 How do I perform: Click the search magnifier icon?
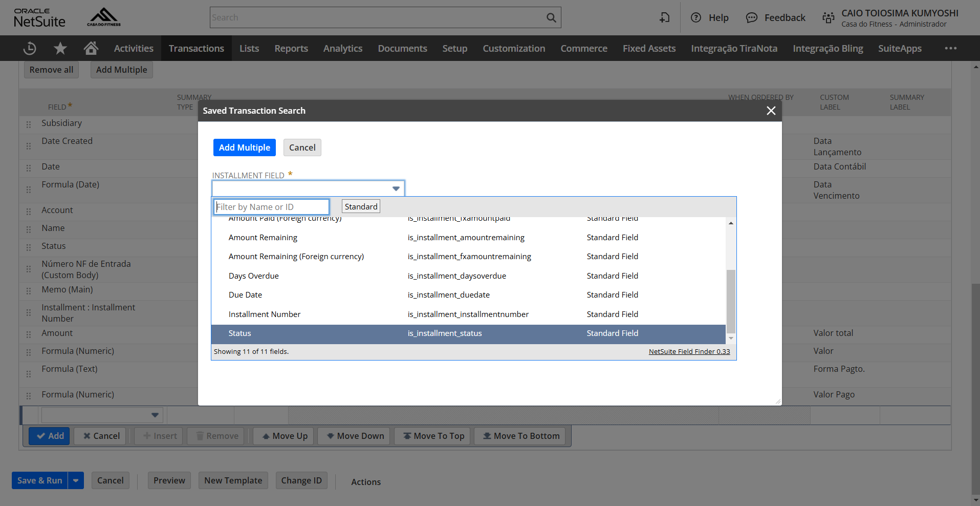coord(551,17)
